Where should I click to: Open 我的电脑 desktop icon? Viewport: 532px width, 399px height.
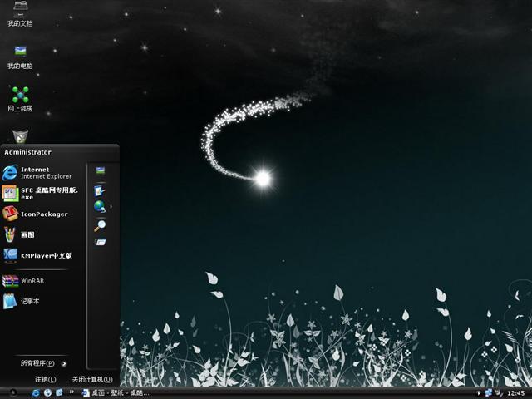(20, 57)
